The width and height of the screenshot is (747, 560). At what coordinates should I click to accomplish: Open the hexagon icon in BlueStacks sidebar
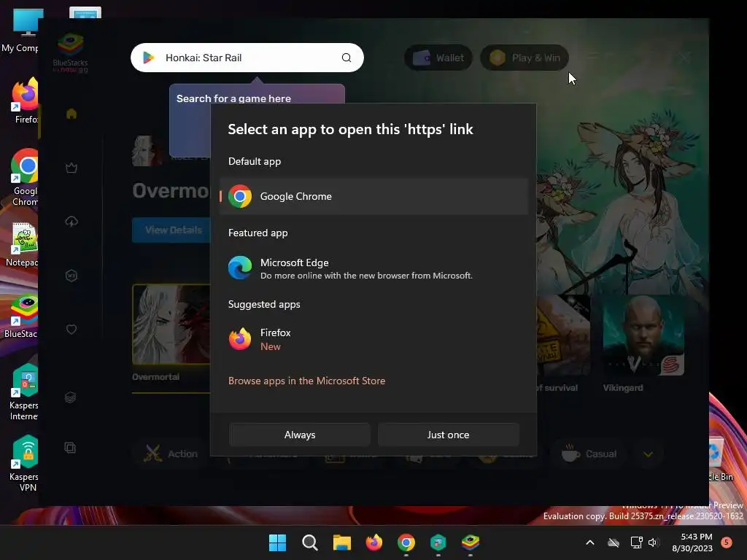(x=71, y=275)
